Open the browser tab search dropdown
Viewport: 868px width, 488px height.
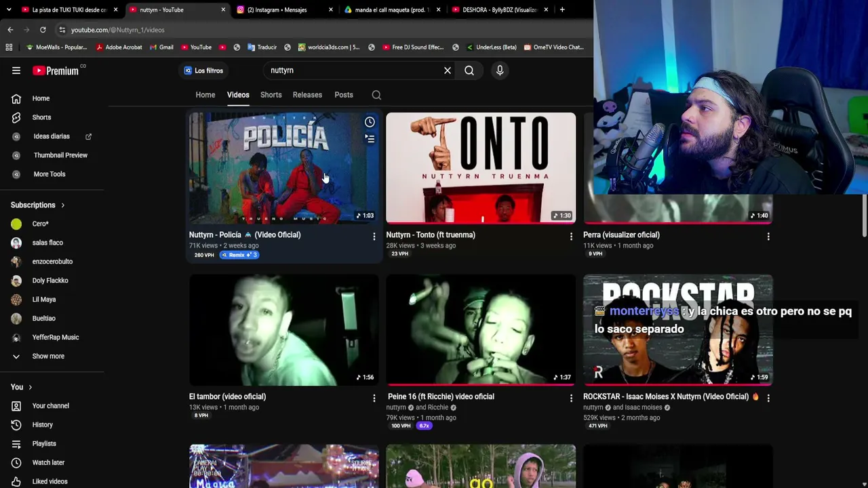[x=9, y=9]
